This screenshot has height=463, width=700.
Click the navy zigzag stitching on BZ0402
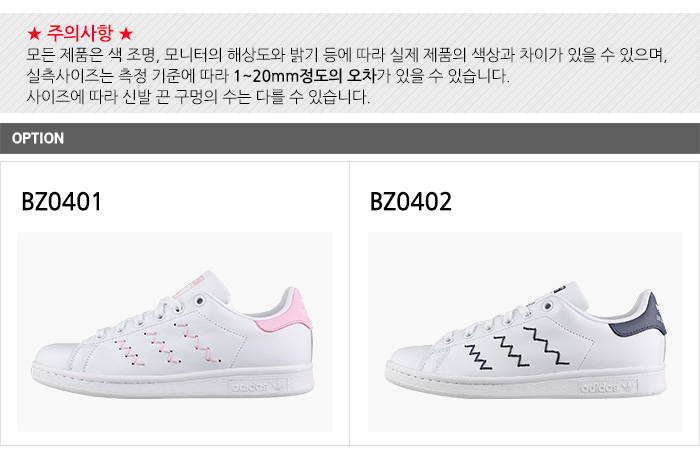pos(517,349)
